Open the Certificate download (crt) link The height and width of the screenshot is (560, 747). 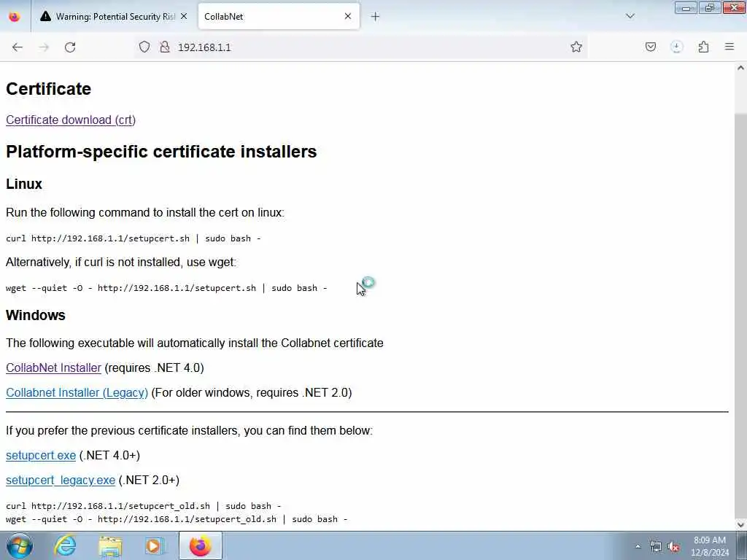tap(71, 120)
